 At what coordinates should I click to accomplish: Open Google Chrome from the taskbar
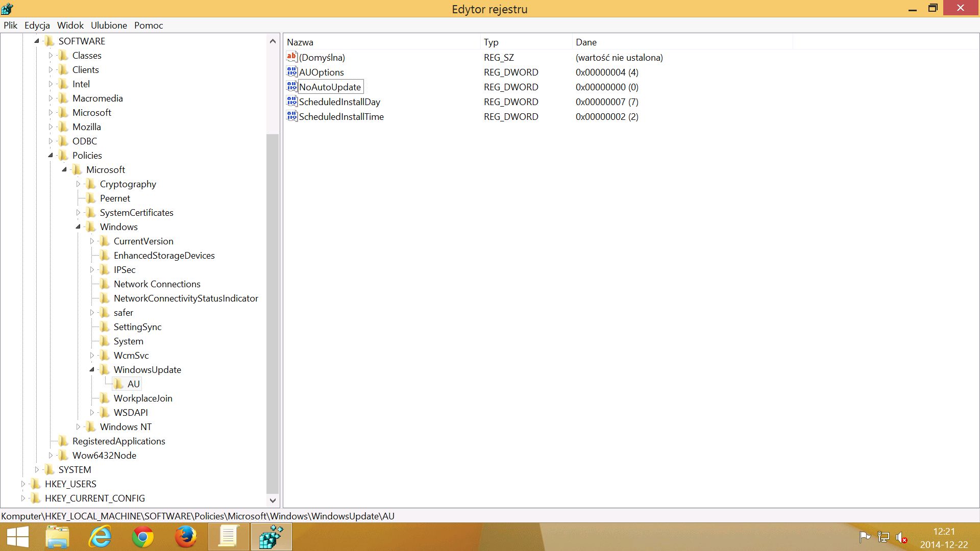coord(143,537)
